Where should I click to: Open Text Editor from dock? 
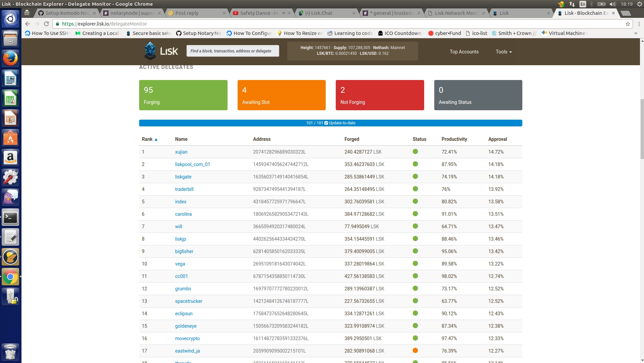pyautogui.click(x=10, y=237)
